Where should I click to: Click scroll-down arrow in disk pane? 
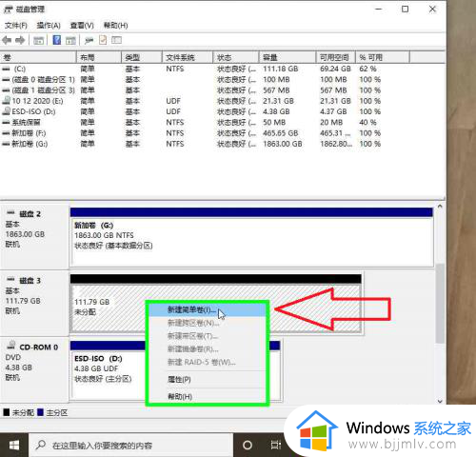point(440,401)
